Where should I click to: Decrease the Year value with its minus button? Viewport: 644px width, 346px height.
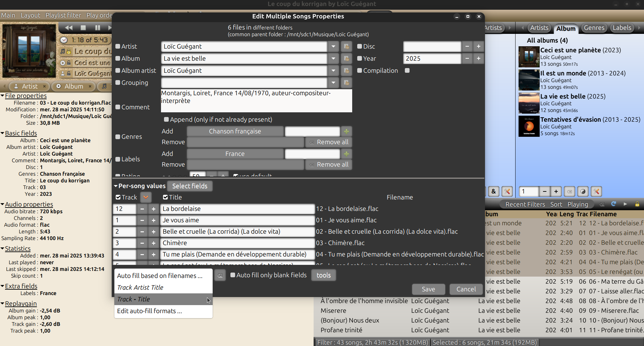tap(467, 58)
